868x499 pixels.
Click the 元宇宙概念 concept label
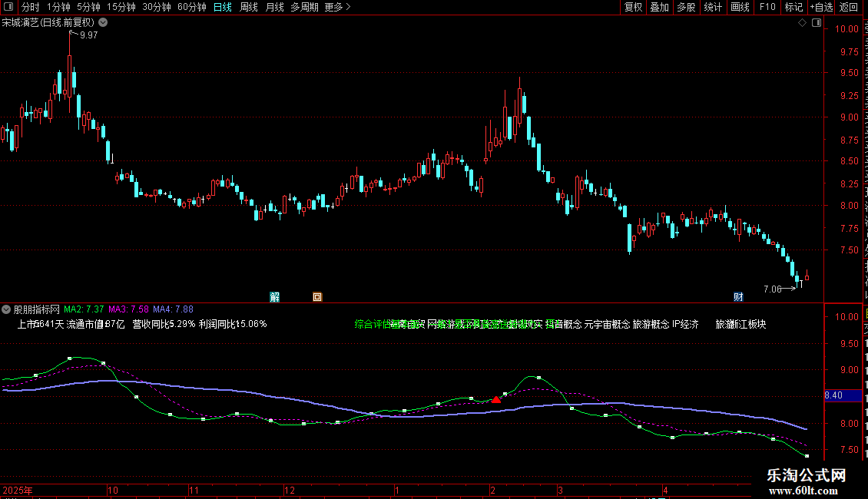pos(608,324)
